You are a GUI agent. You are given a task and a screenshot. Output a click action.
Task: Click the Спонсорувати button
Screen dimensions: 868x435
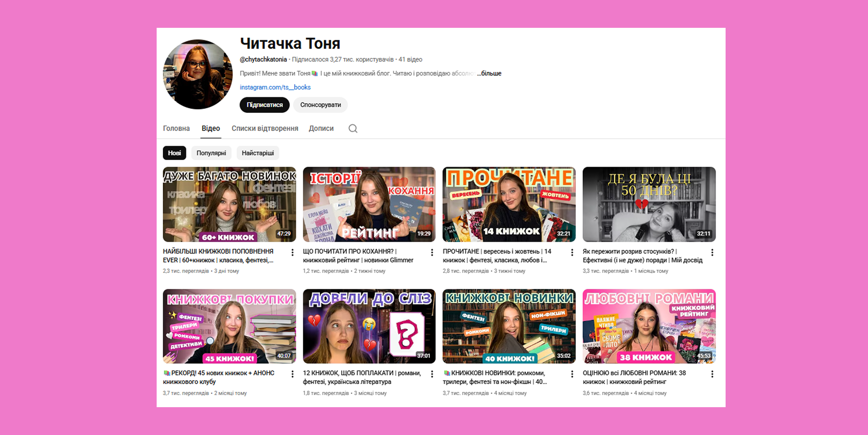(x=320, y=105)
